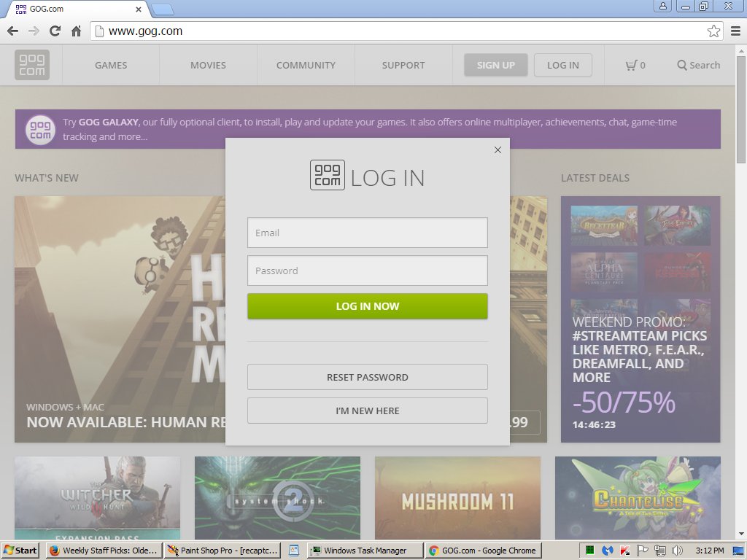Open the Chantelise game thumbnail
Viewport: 747px width, 560px height.
pos(638,498)
